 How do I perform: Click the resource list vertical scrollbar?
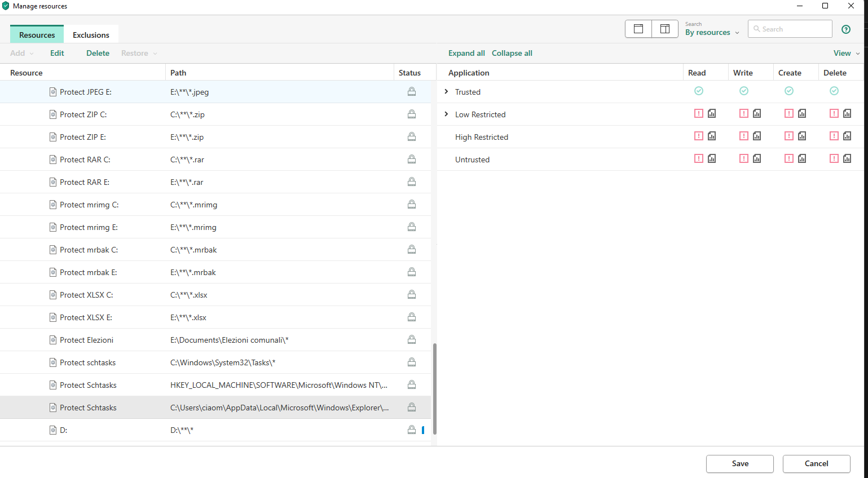434,389
